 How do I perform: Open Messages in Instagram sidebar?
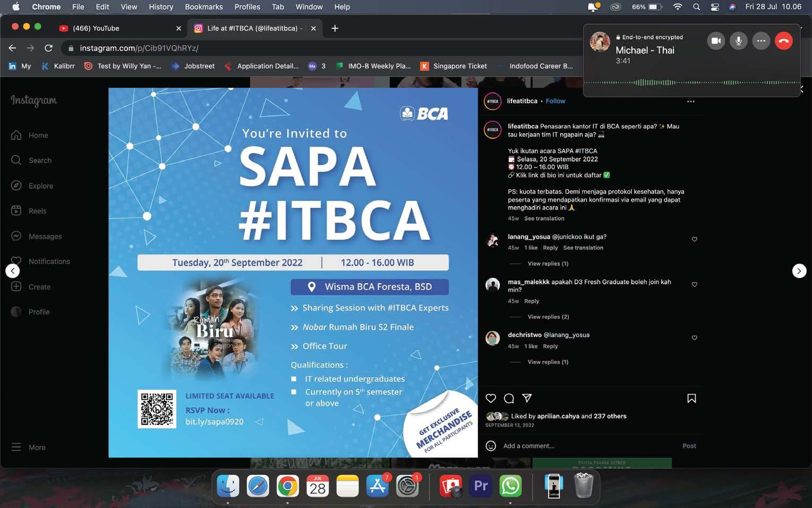pyautogui.click(x=37, y=236)
